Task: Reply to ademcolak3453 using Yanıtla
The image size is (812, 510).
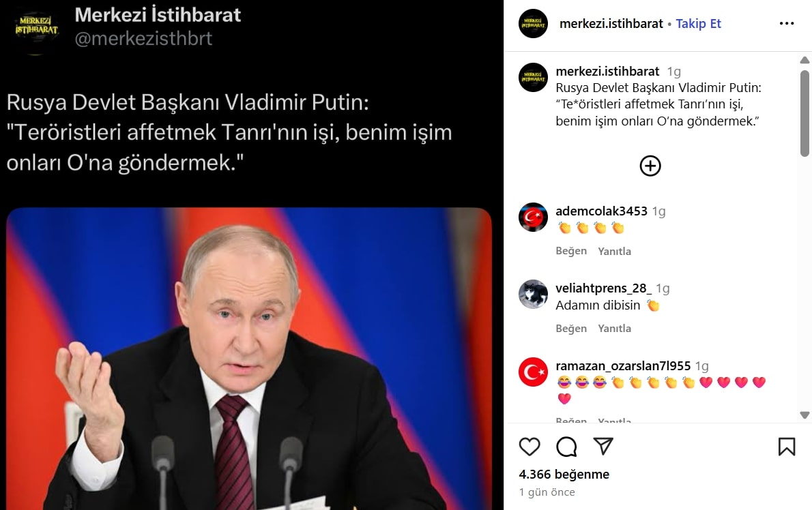Action: [x=614, y=251]
